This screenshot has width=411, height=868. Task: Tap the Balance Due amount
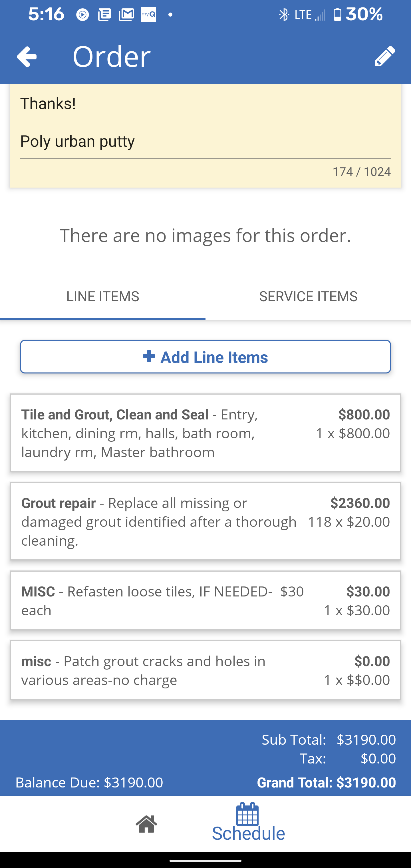(133, 782)
